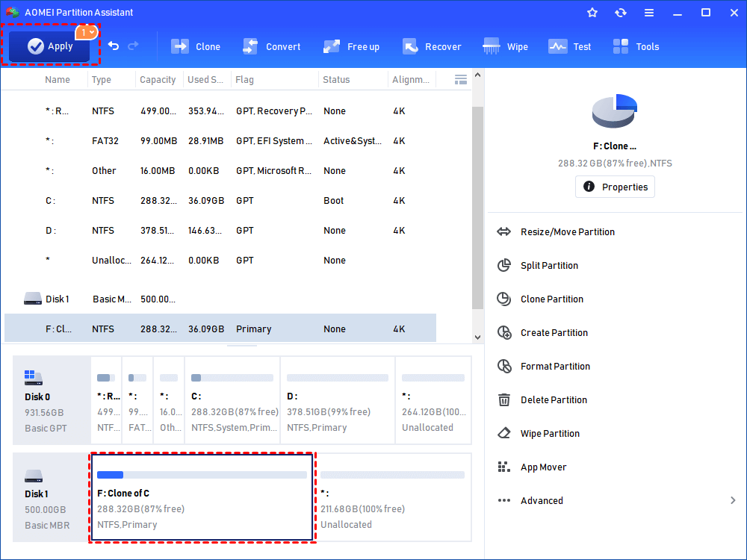Choose the Wipe Partition text
This screenshot has width=747, height=560.
(x=550, y=433)
